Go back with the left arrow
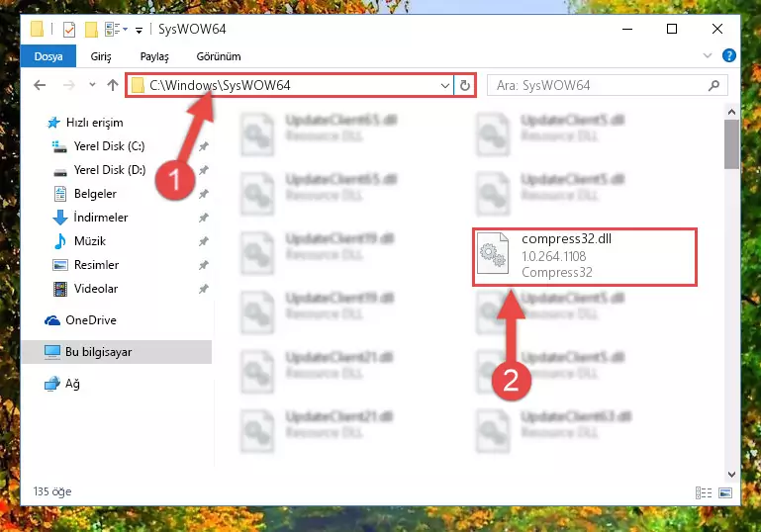Screen dimensions: 761x532 coord(40,85)
